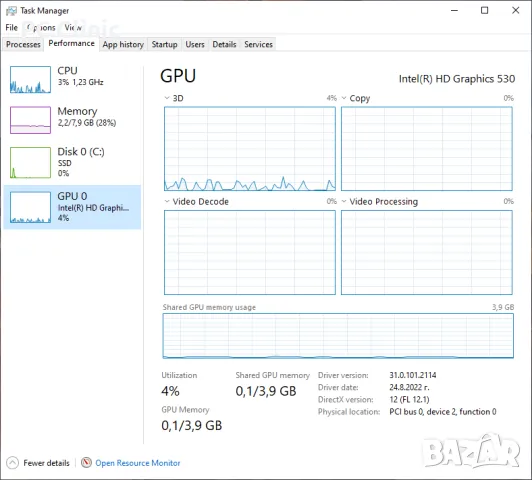Open Resource Monitor link

[x=137, y=463]
